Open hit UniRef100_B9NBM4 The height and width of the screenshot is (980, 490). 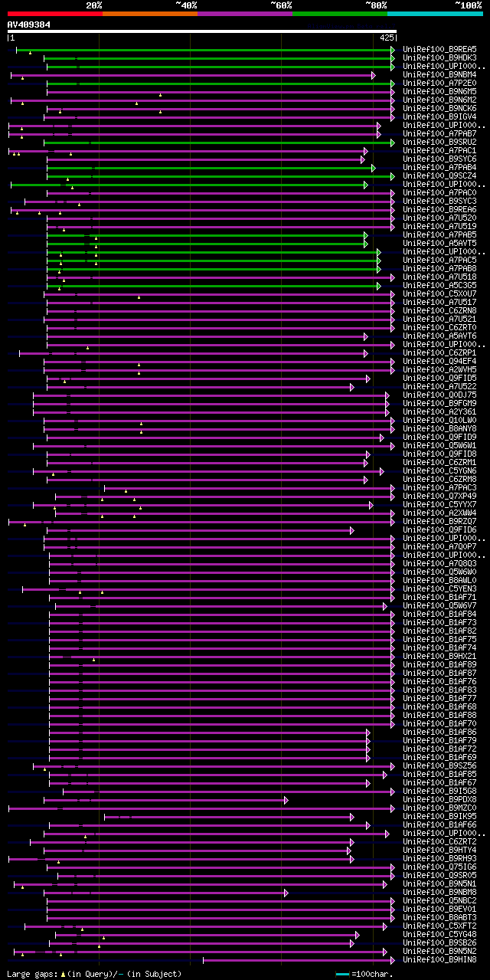coord(439,74)
